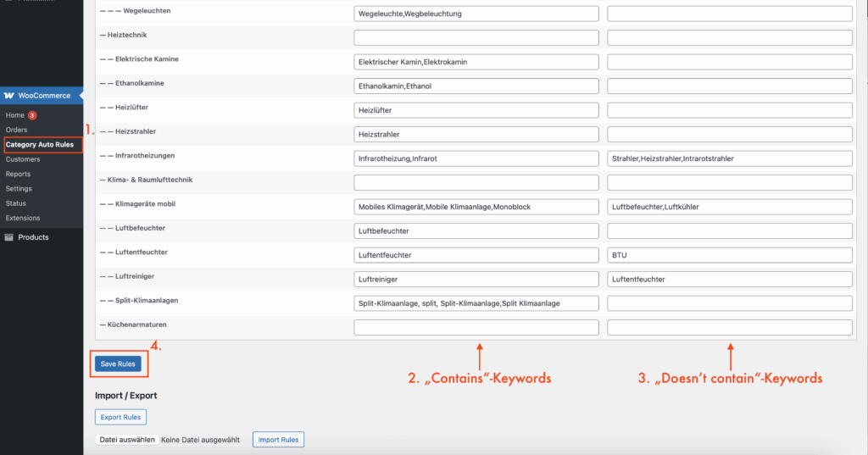This screenshot has height=455, width=868.
Task: Click Klima- & Raumlufttechnik contains field
Action: pyautogui.click(x=476, y=183)
